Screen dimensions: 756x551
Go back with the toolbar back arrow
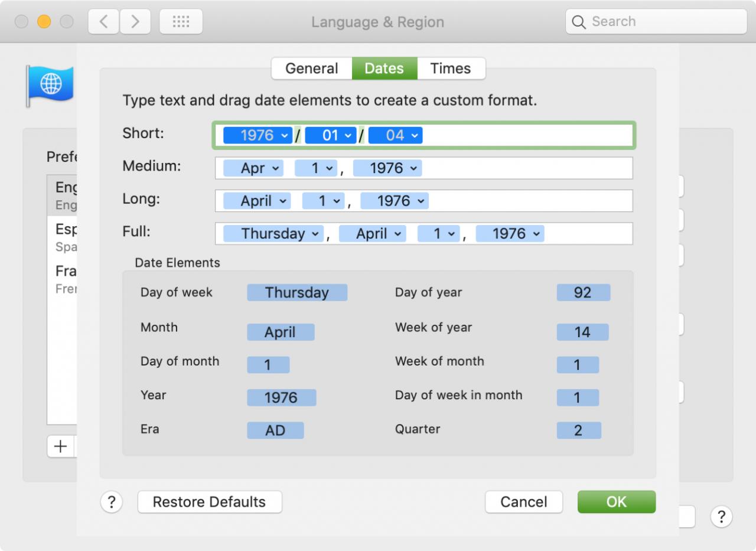click(x=103, y=22)
